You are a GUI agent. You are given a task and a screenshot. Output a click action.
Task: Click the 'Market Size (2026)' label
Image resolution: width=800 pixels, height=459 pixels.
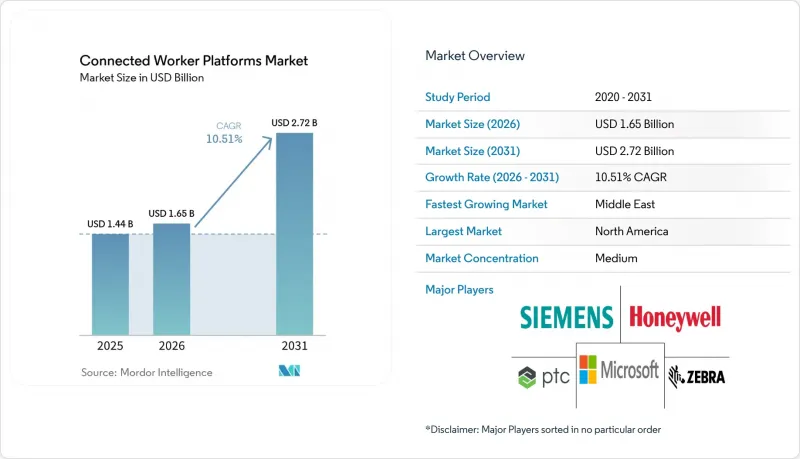pyautogui.click(x=472, y=124)
